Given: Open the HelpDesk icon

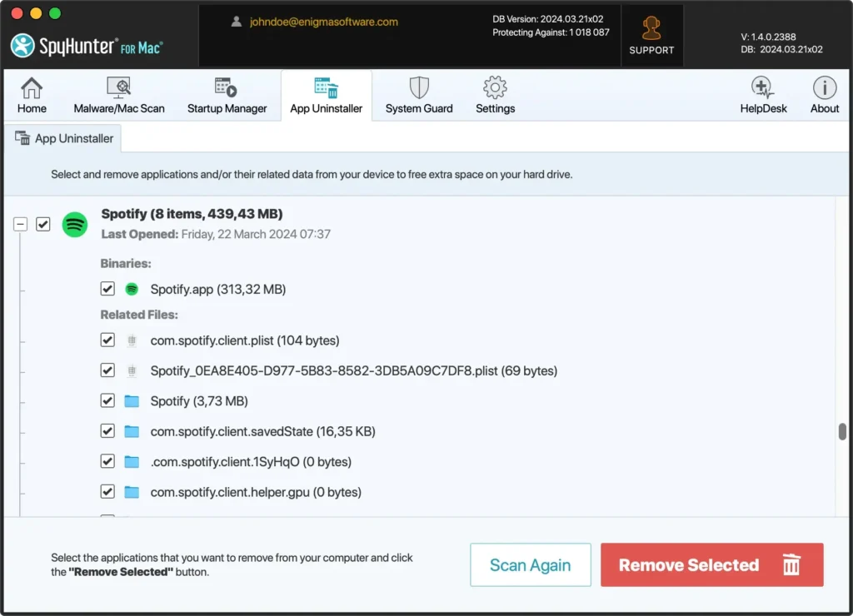Looking at the screenshot, I should pos(763,88).
